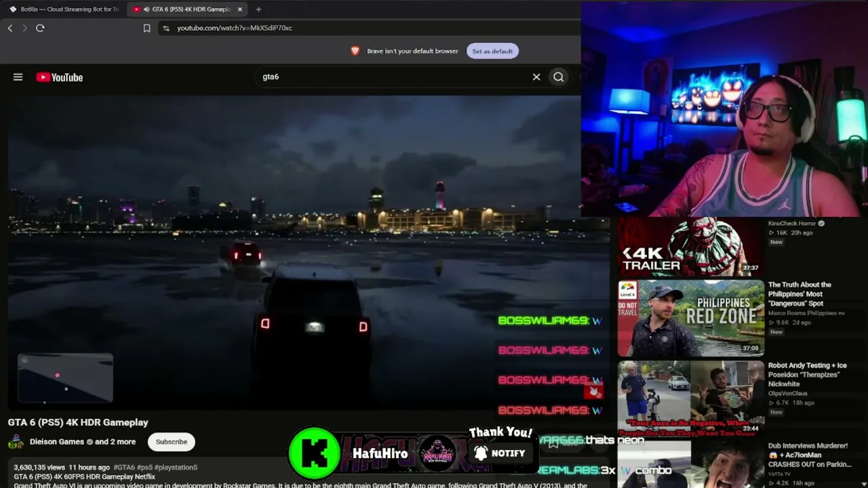
Task: Open the Dieison Games channel link
Action: click(57, 442)
